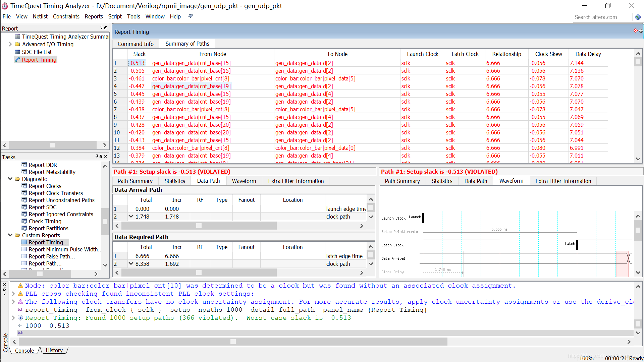Expand the Advanced I/O Timing tree node
Viewport: 644px width, 362px height.
point(10,44)
